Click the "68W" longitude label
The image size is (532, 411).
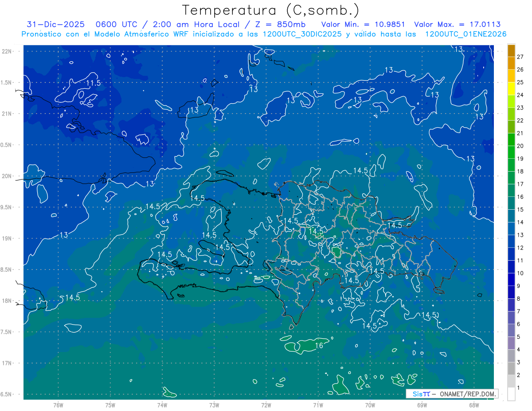coord(474,405)
